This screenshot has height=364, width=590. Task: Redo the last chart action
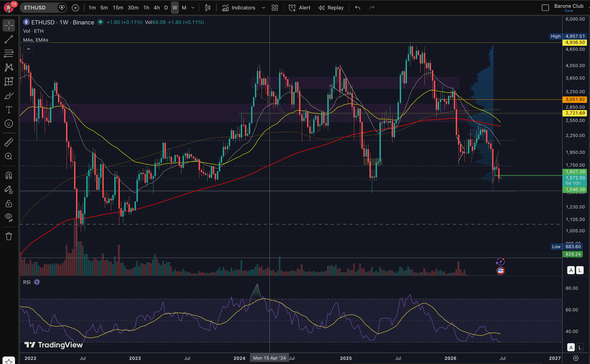click(372, 8)
